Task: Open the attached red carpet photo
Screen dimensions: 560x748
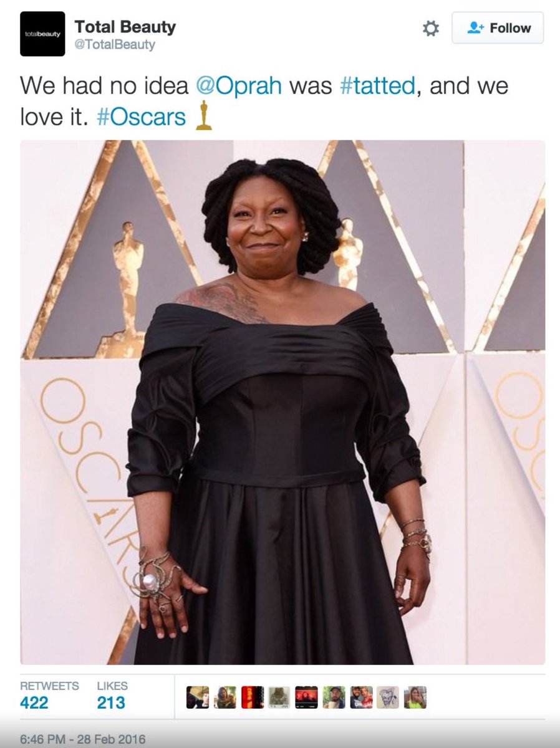Action: (282, 402)
